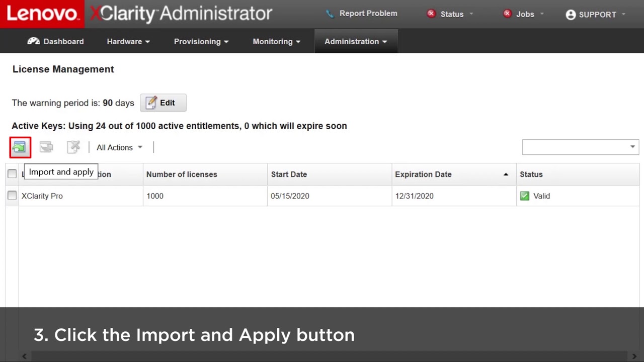Open the Monitoring menu
The height and width of the screenshot is (362, 644).
(x=277, y=41)
